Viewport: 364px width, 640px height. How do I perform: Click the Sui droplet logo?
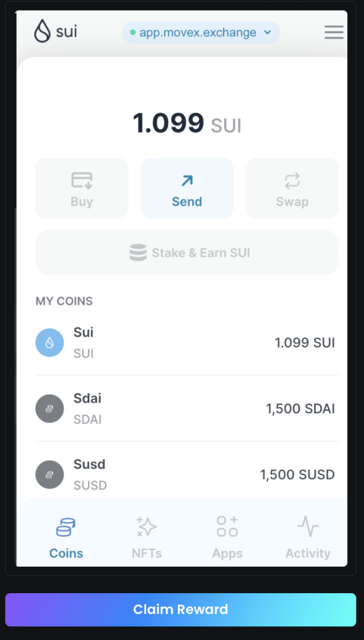click(x=42, y=31)
